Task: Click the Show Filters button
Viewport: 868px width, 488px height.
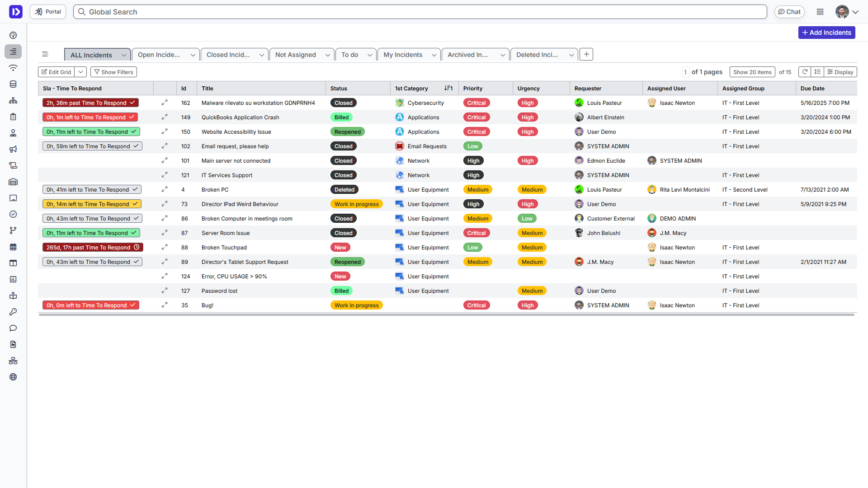Action: pos(113,72)
